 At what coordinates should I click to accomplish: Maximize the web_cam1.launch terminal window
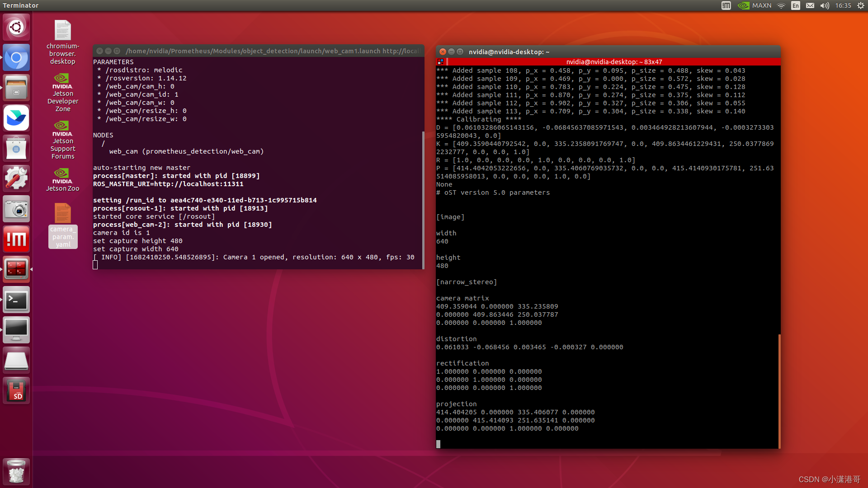[117, 51]
